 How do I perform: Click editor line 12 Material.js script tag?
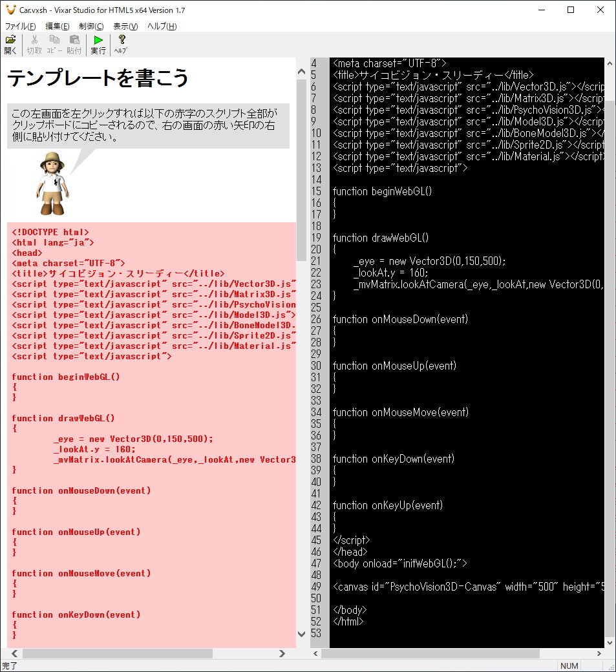click(x=468, y=156)
